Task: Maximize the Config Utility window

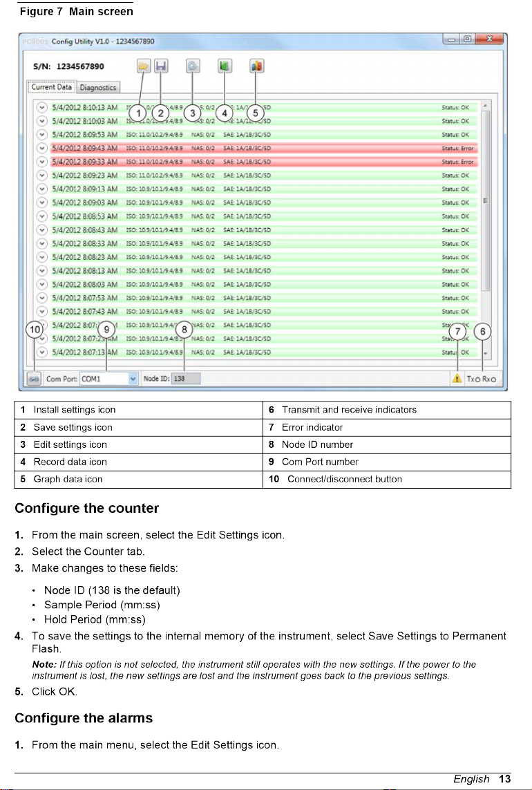Action: (467, 39)
